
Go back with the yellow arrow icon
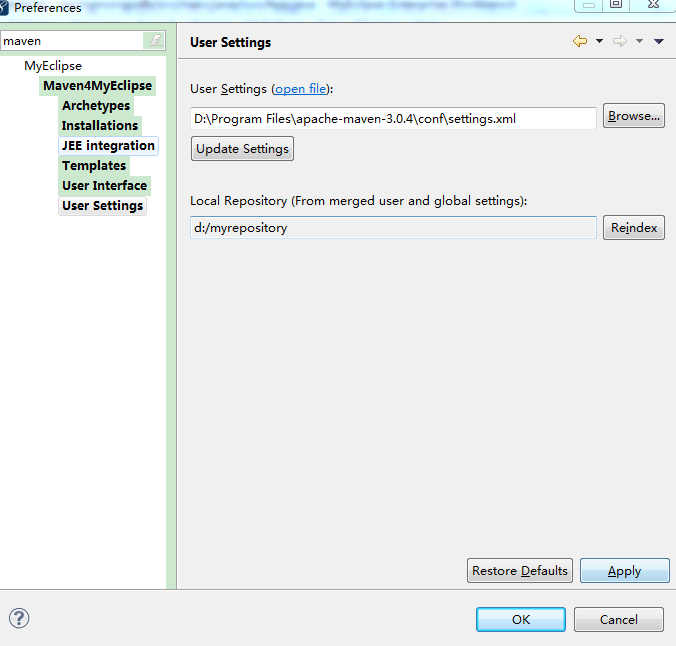click(580, 41)
